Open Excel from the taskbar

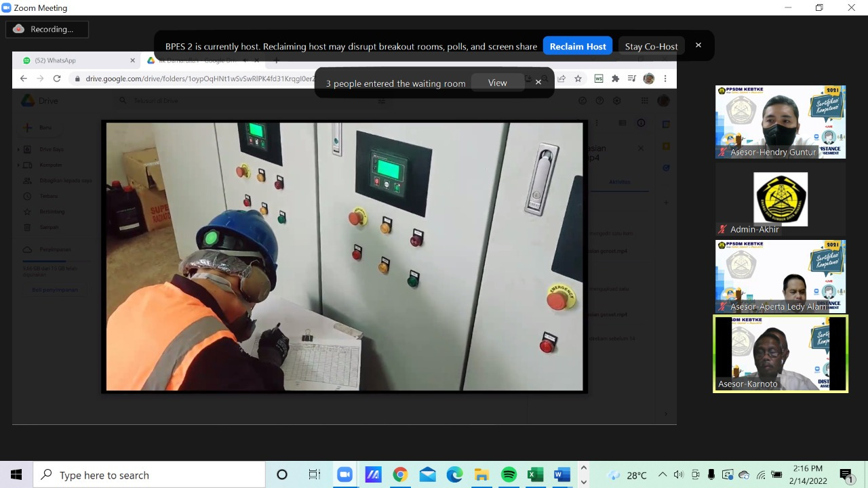pyautogui.click(x=536, y=475)
